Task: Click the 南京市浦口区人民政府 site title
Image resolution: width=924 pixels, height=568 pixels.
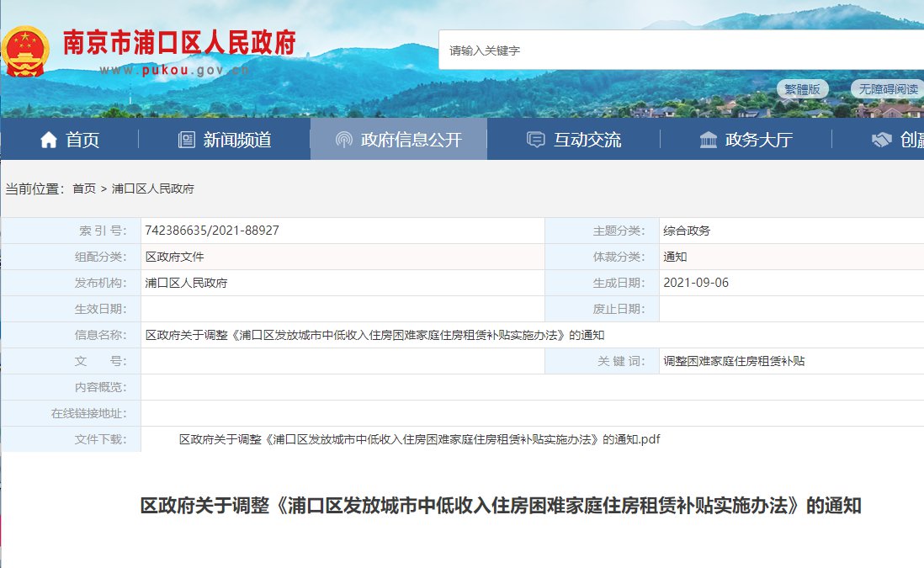Action: tap(179, 42)
